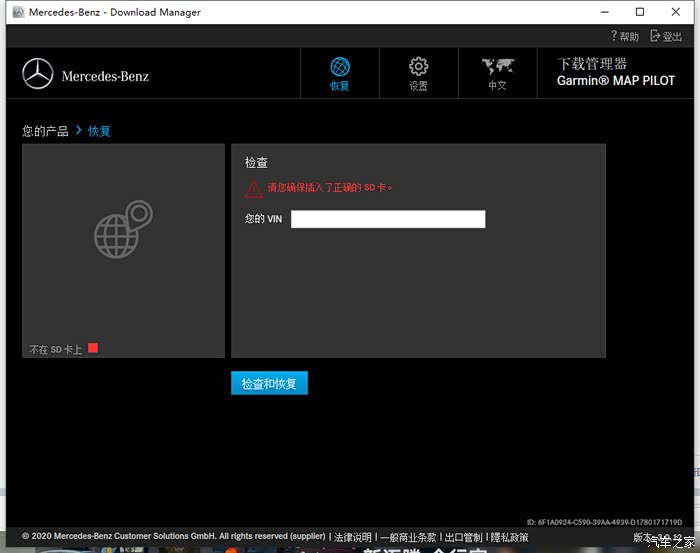Open the 一般商业条款 terms link
Viewport: 700px width, 553px height.
[x=407, y=537]
